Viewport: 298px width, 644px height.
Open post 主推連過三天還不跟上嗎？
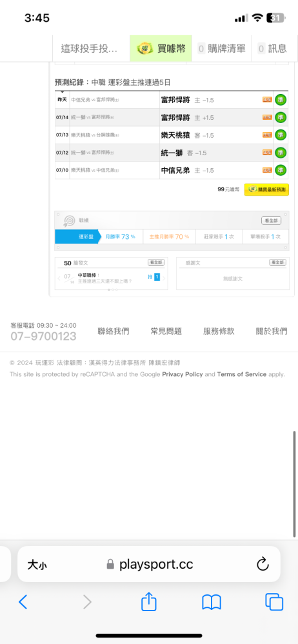pos(105,281)
